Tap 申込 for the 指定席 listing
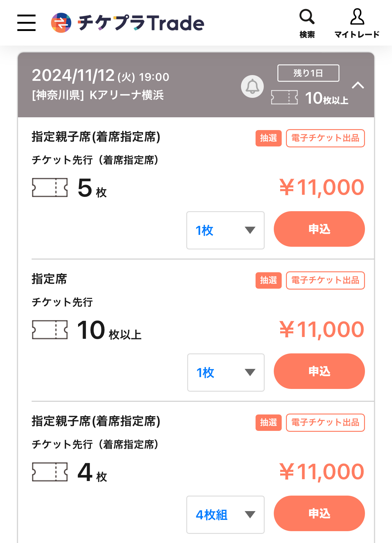Screen dimensions: 392x543 [x=319, y=371]
